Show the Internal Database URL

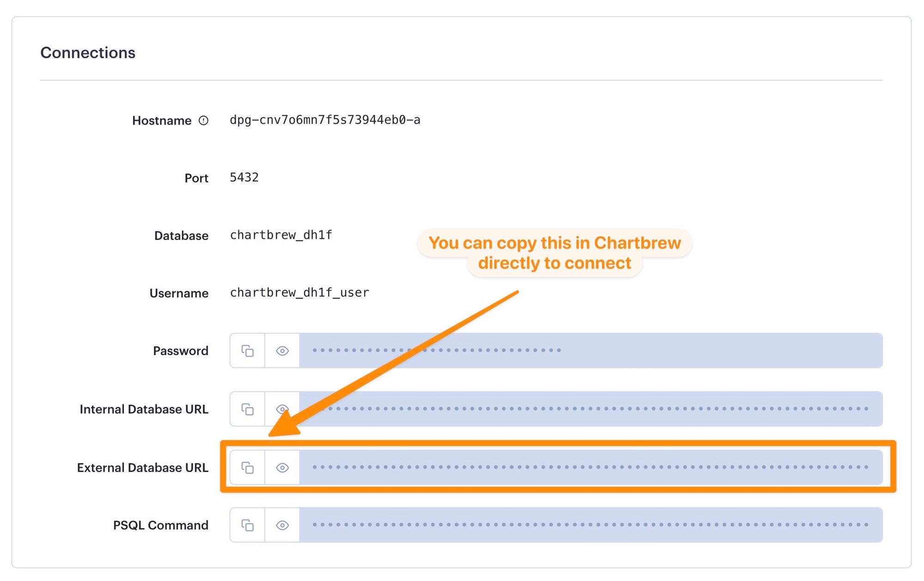[282, 409]
